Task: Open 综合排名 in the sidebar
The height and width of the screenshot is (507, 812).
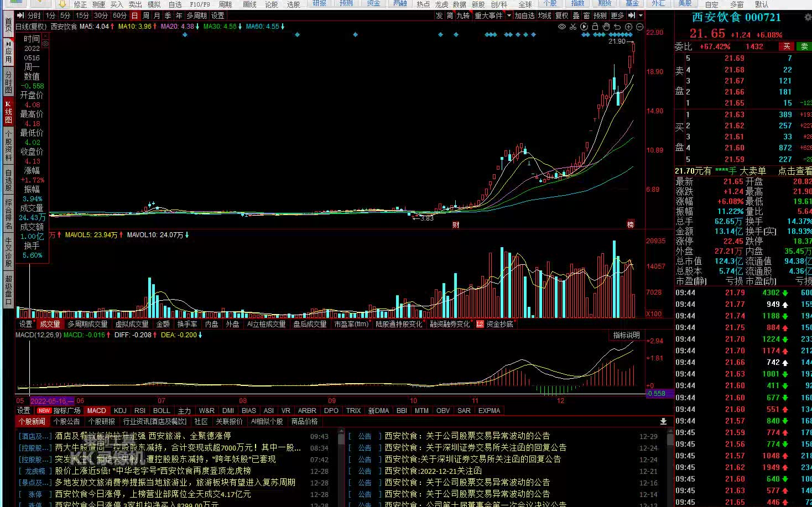Action: pos(8,214)
